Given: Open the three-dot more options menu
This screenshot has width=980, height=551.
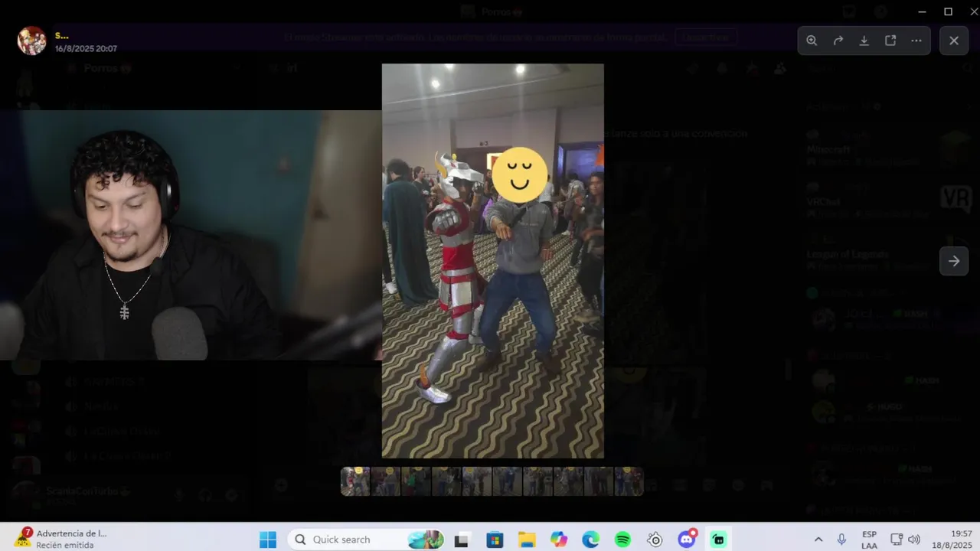Looking at the screenshot, I should click(x=916, y=41).
